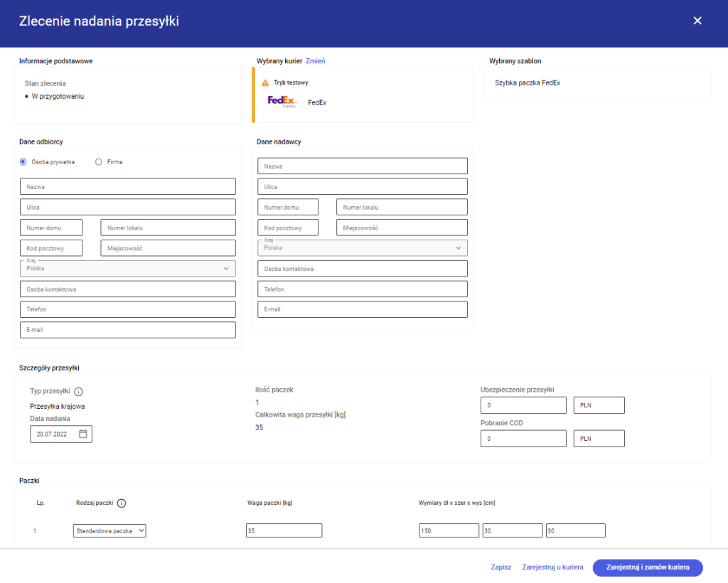Focus recipient Miejscowość field

point(168,248)
